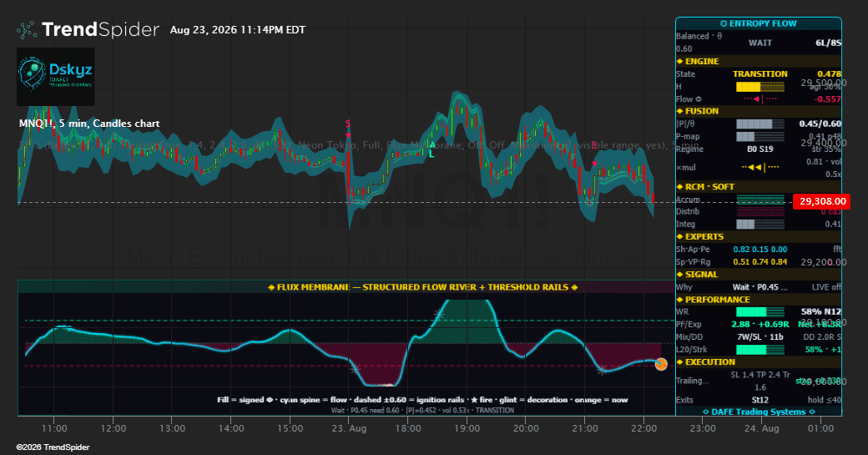Screen dimensions: 868x455
Task: Click the green Accum meter bar
Action: (x=760, y=200)
